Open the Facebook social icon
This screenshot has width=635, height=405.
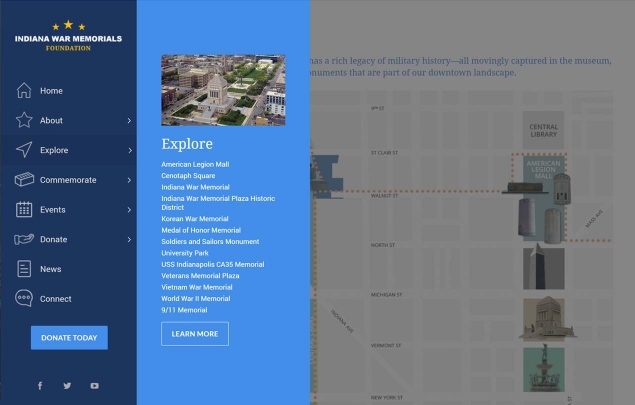coord(40,386)
